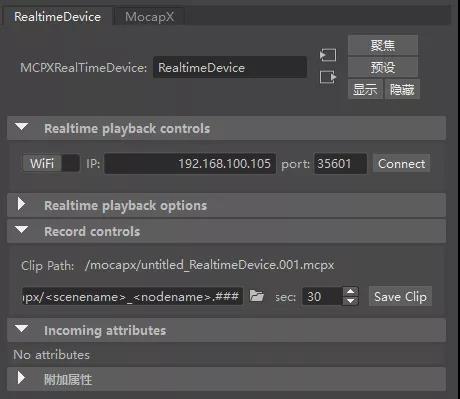Collapse the Incoming attributes section
Image resolution: width=460 pixels, height=399 pixels.
22,329
